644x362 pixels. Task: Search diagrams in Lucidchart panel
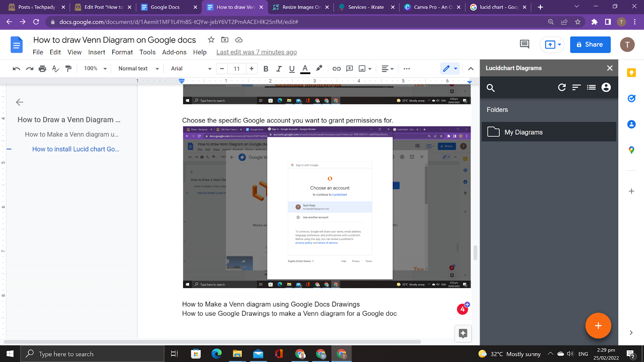point(490,88)
